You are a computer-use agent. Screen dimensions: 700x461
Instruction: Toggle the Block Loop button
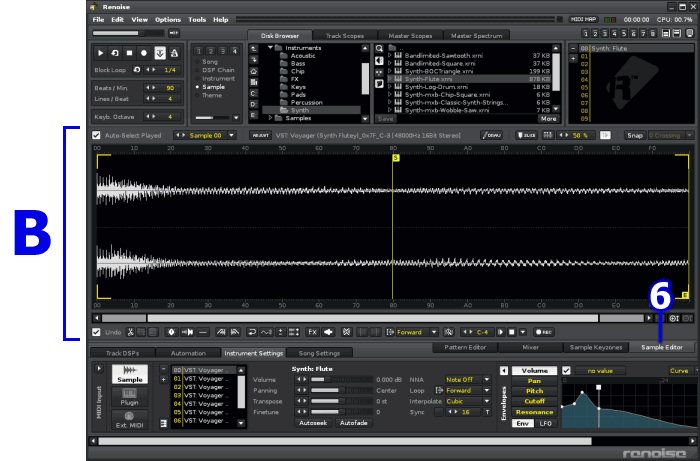137,70
